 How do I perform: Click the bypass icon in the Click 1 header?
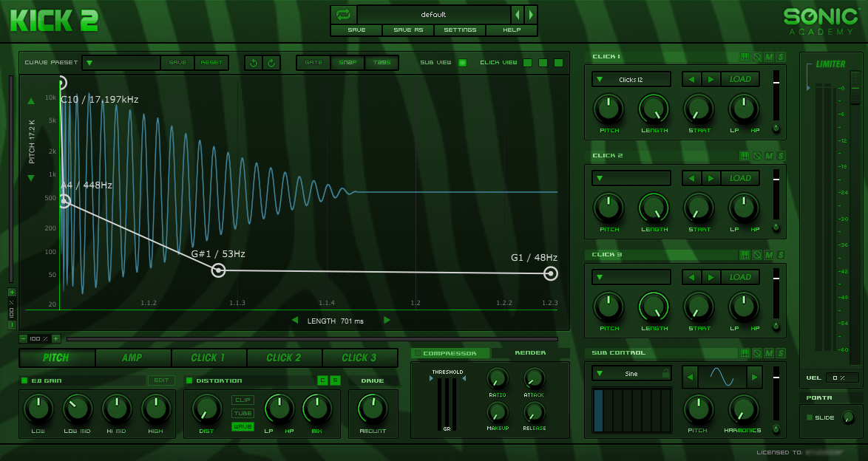point(757,57)
